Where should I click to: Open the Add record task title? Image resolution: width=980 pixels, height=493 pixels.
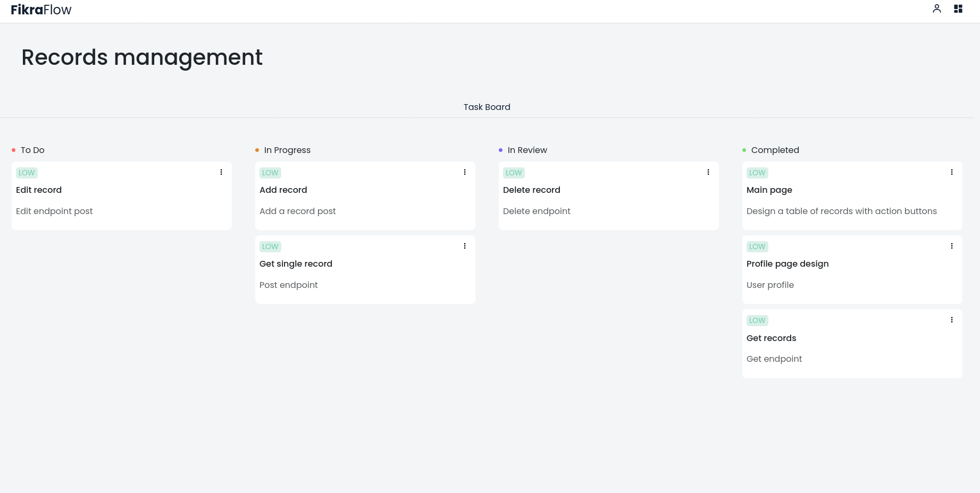pos(283,190)
